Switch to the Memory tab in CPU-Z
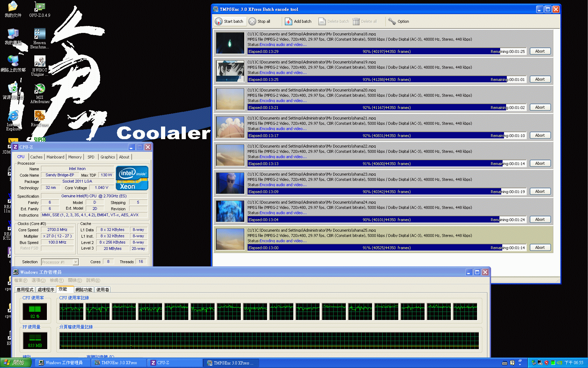 (75, 157)
